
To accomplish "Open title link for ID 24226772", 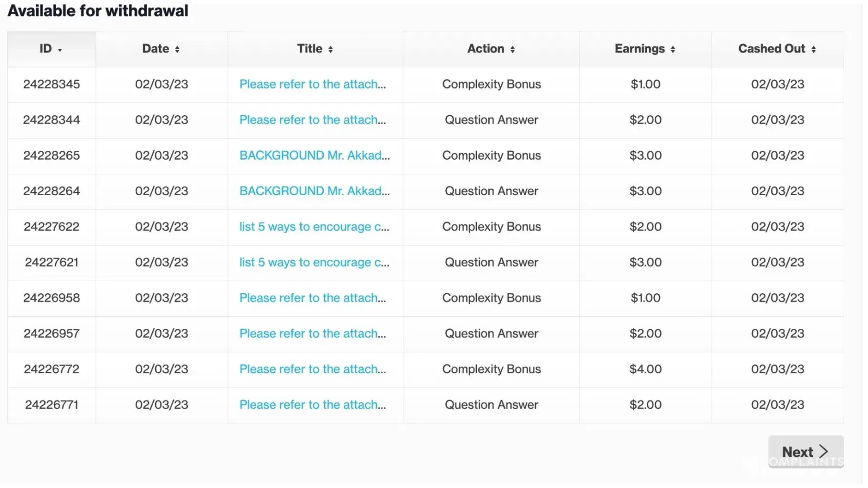I will pyautogui.click(x=312, y=369).
